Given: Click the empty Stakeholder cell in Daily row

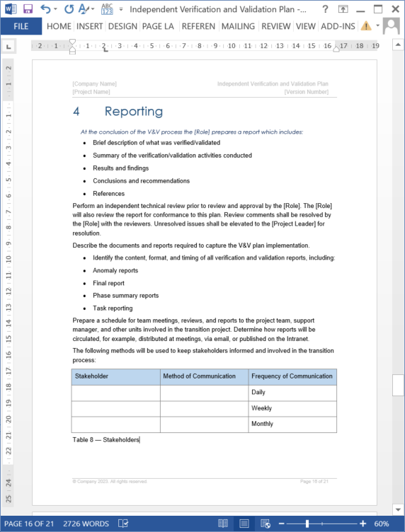Looking at the screenshot, I should (115, 393).
